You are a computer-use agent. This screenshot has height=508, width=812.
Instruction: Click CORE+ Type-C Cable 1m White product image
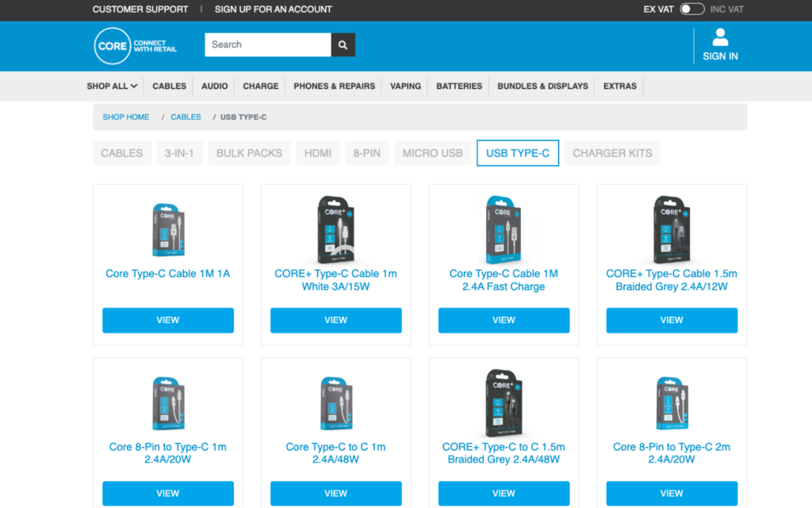pos(336,229)
